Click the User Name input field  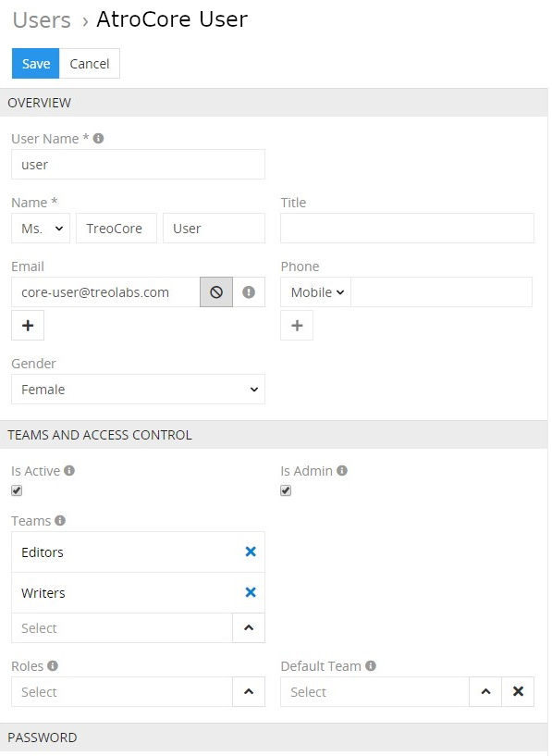pos(139,165)
